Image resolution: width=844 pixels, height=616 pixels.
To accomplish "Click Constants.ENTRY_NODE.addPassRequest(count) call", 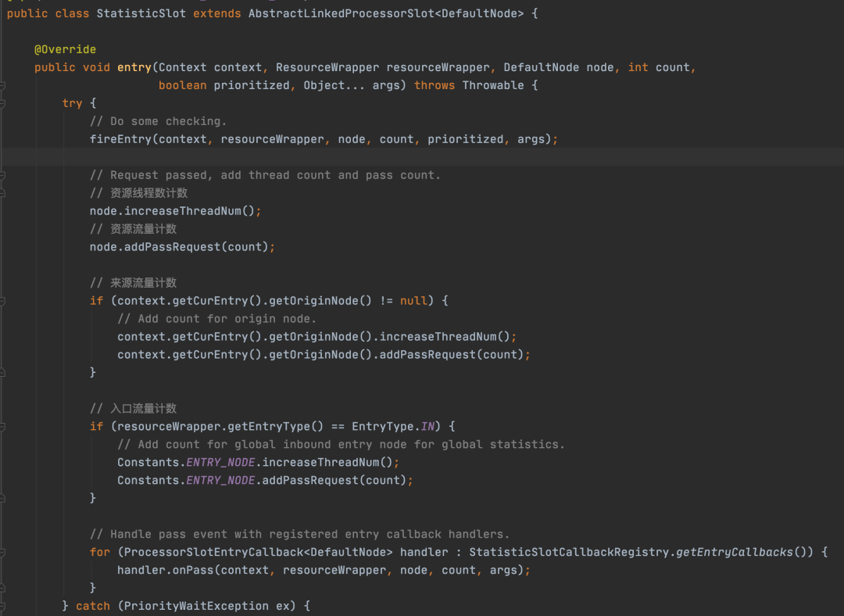I will pos(266,480).
